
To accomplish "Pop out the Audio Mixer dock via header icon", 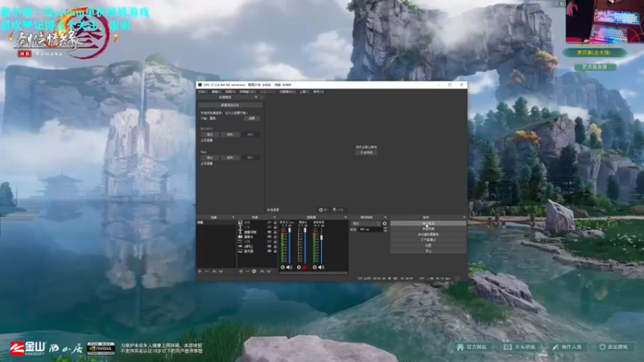I will (345, 217).
